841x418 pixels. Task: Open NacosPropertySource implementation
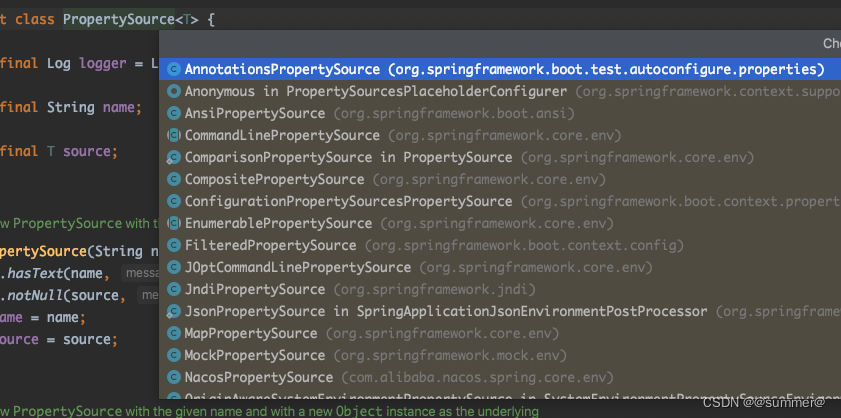point(500,377)
